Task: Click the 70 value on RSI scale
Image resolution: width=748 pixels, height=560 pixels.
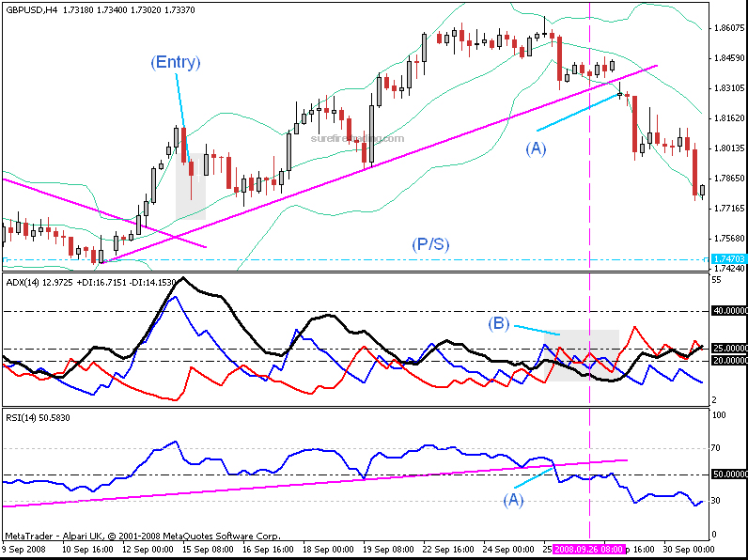Action: (x=716, y=448)
